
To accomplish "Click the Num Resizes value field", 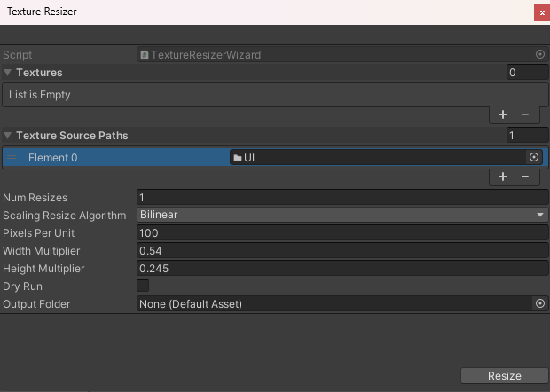I will pyautogui.click(x=342, y=198).
